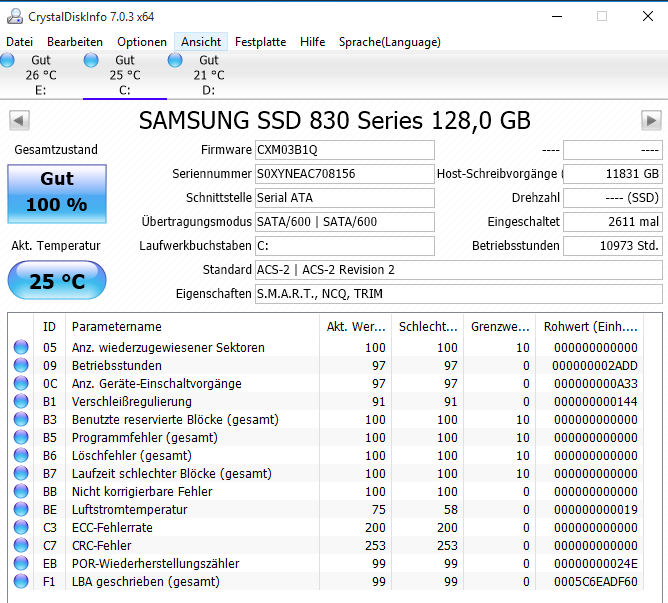Click status dot of Löschfehler row

(x=21, y=455)
